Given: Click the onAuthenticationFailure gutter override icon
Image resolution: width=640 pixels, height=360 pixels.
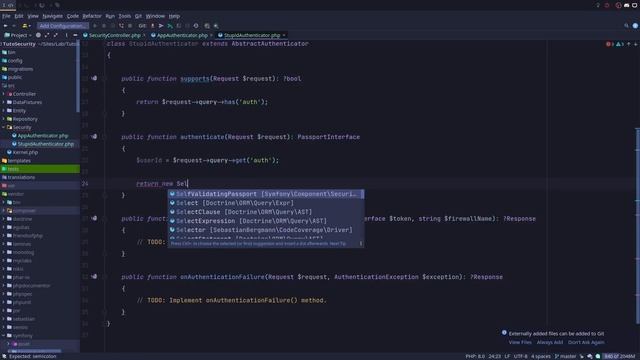Looking at the screenshot, I should click(x=94, y=277).
